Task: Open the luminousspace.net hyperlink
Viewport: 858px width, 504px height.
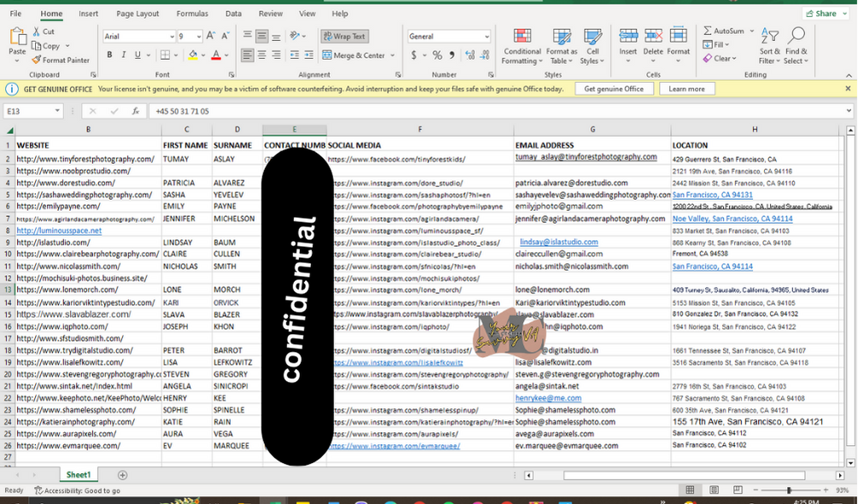Action: pyautogui.click(x=59, y=231)
